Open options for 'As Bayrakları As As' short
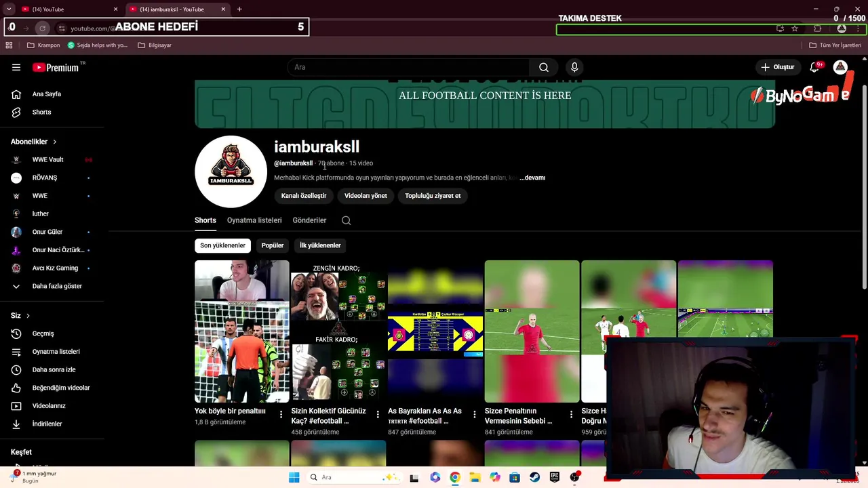The height and width of the screenshot is (488, 868). tap(474, 414)
